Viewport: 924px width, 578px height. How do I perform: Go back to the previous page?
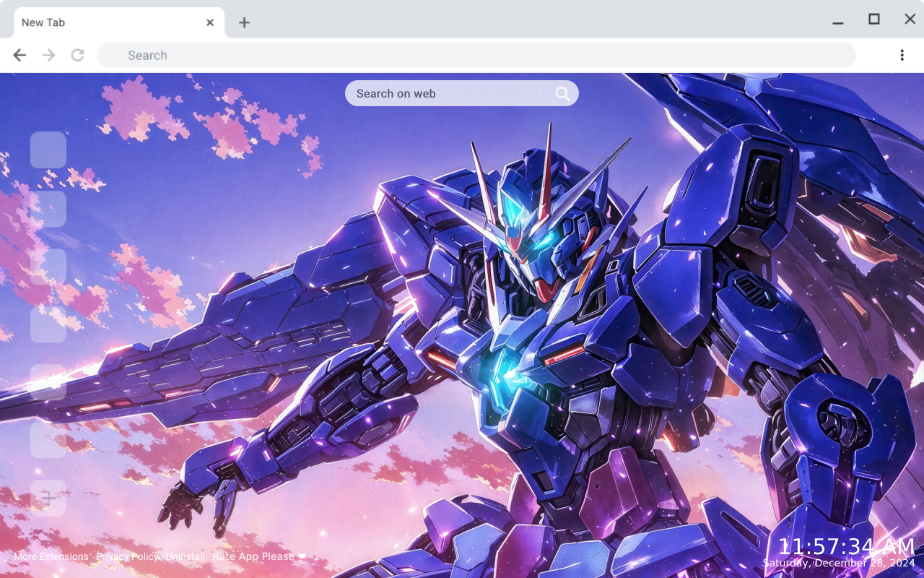19,55
